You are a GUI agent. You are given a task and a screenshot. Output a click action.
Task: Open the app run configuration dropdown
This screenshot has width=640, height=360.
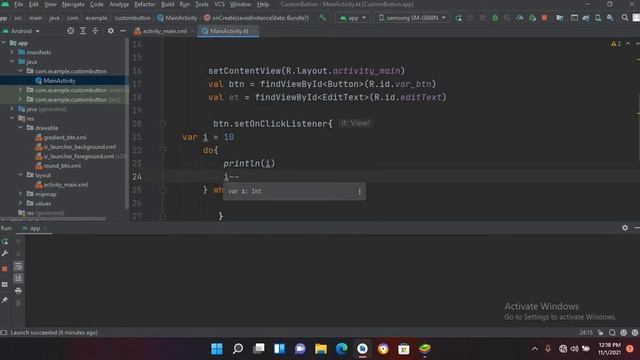pyautogui.click(x=353, y=18)
